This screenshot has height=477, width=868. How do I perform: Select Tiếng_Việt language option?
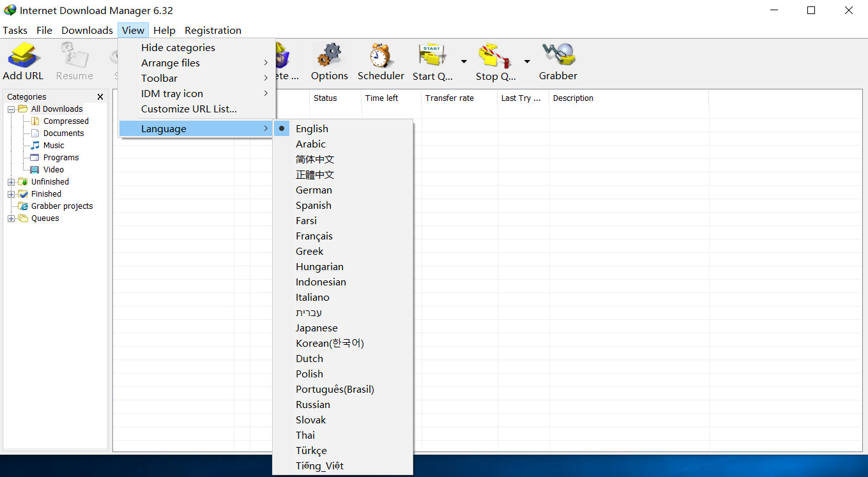tap(343, 466)
